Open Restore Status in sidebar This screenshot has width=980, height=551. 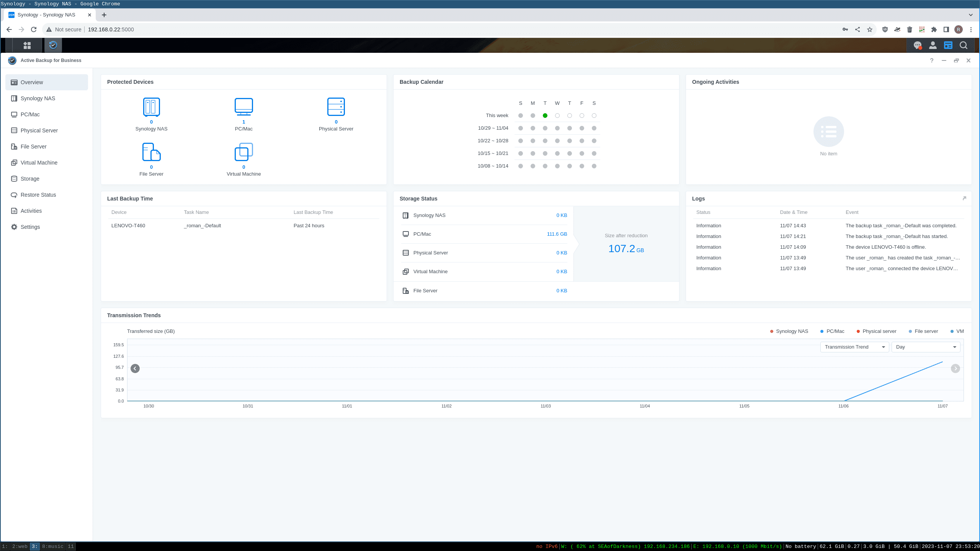pyautogui.click(x=47, y=195)
